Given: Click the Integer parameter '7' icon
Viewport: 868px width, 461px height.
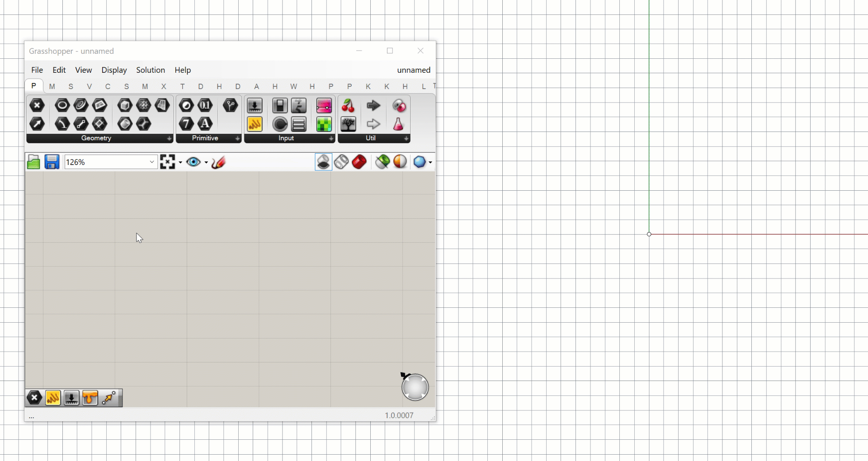Looking at the screenshot, I should click(186, 124).
